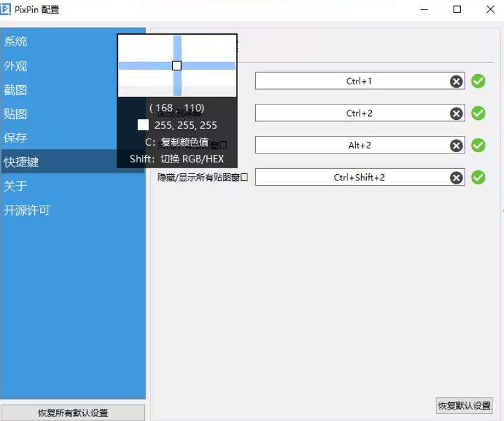
Task: Click the white color swatch next to 255, 255, 255
Action: tap(143, 125)
